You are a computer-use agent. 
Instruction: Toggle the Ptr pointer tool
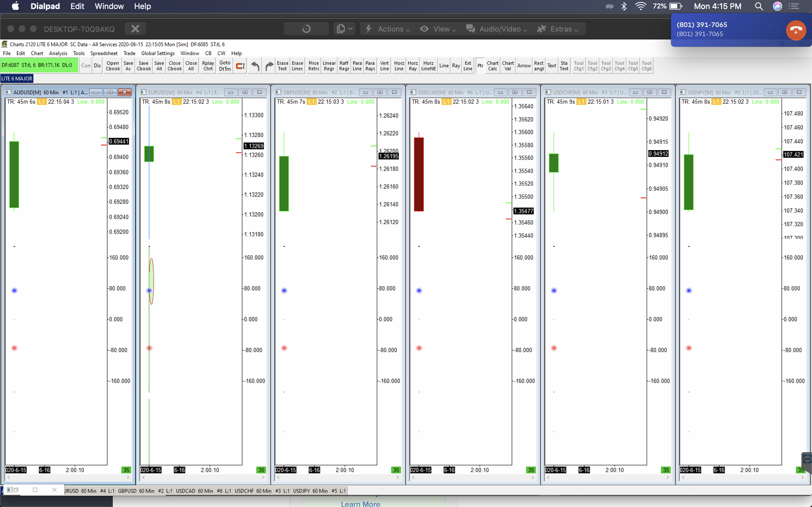[x=480, y=66]
